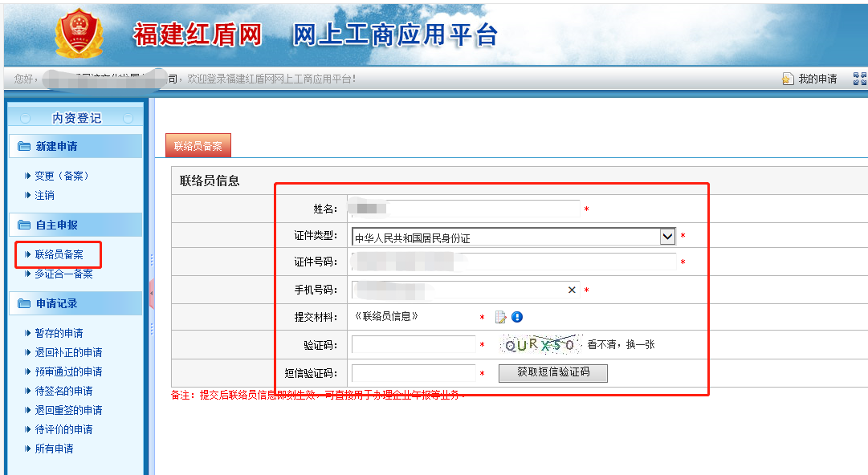Switch to the 联络员备案 tab
The height and width of the screenshot is (475, 868).
click(198, 146)
